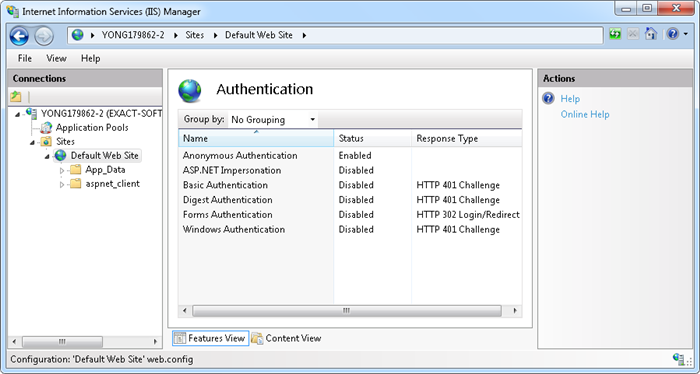Click the green Refresh page icon
This screenshot has height=374, width=700.
click(x=616, y=34)
